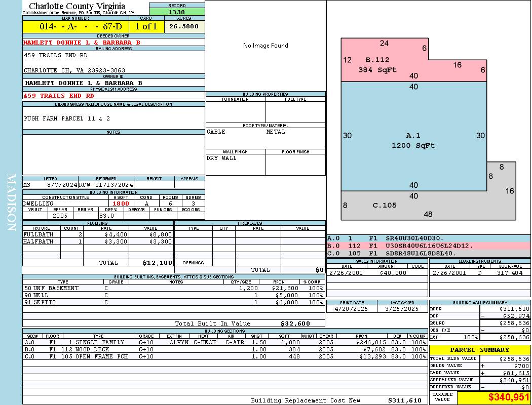The image size is (532, 405).
Task: Click the deeded owner name in red
Action: (82, 43)
